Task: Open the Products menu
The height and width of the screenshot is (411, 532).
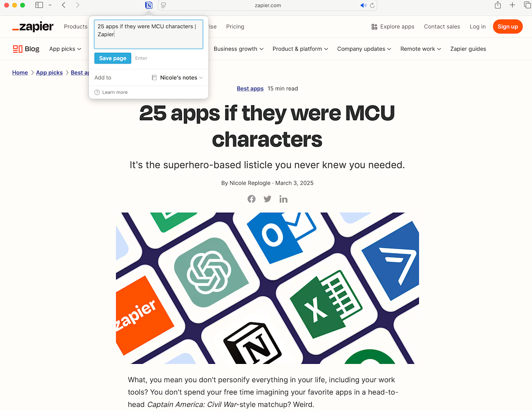Action: tap(76, 27)
